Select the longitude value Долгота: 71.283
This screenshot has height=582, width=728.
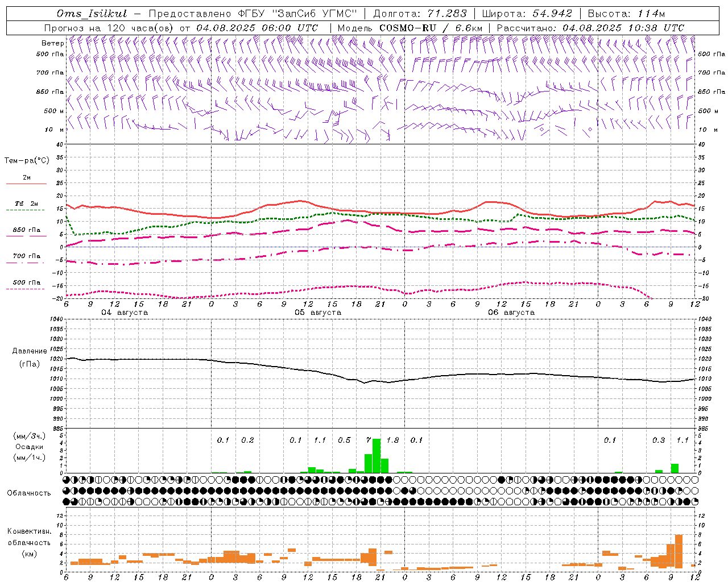[420, 14]
